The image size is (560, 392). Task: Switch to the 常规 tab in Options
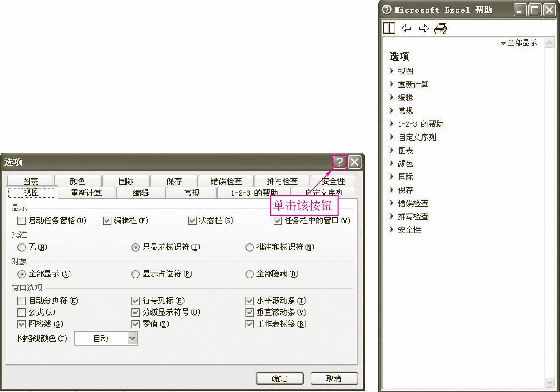pyautogui.click(x=192, y=193)
